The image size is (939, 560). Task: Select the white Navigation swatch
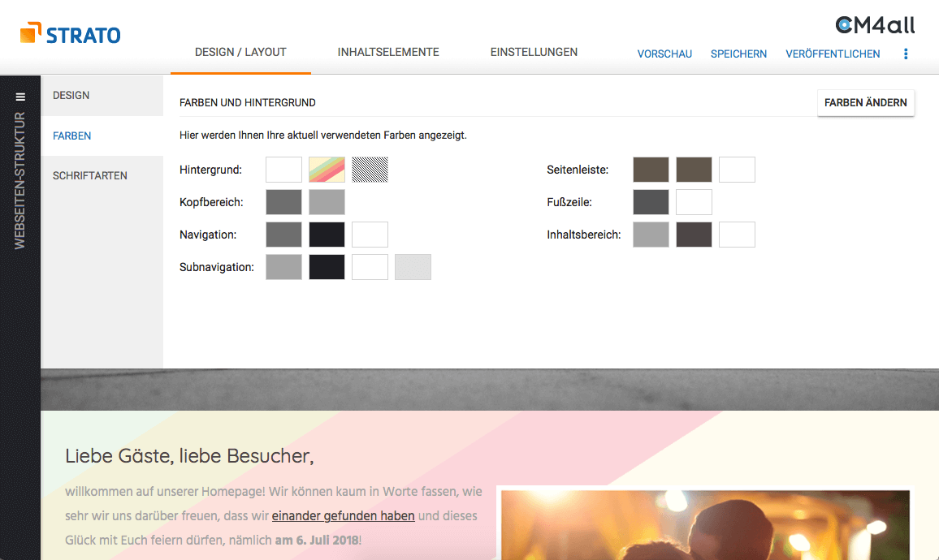tap(370, 235)
